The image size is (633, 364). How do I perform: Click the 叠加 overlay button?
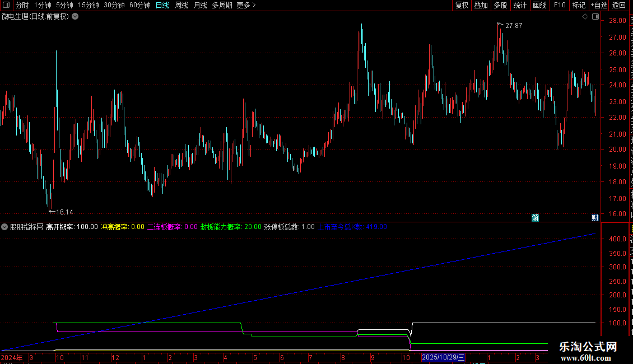point(481,5)
